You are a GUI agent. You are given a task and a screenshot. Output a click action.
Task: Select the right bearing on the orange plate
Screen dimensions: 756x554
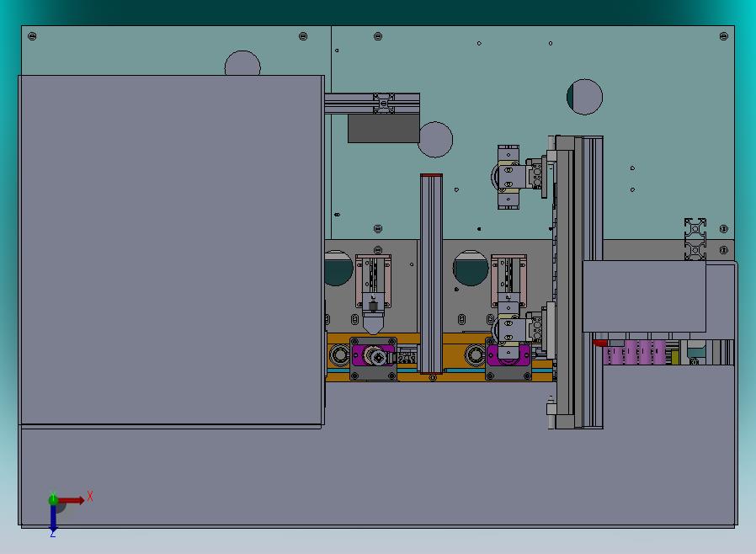[x=475, y=355]
